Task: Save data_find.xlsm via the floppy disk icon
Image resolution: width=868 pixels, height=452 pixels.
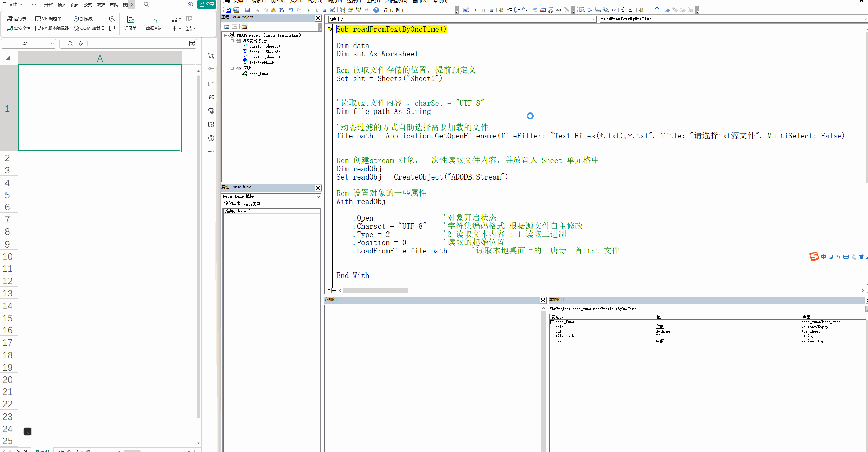Action: 247,10
